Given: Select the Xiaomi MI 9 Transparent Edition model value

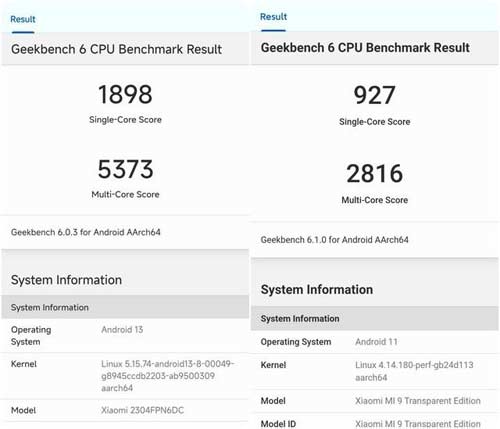Looking at the screenshot, I should [x=418, y=401].
